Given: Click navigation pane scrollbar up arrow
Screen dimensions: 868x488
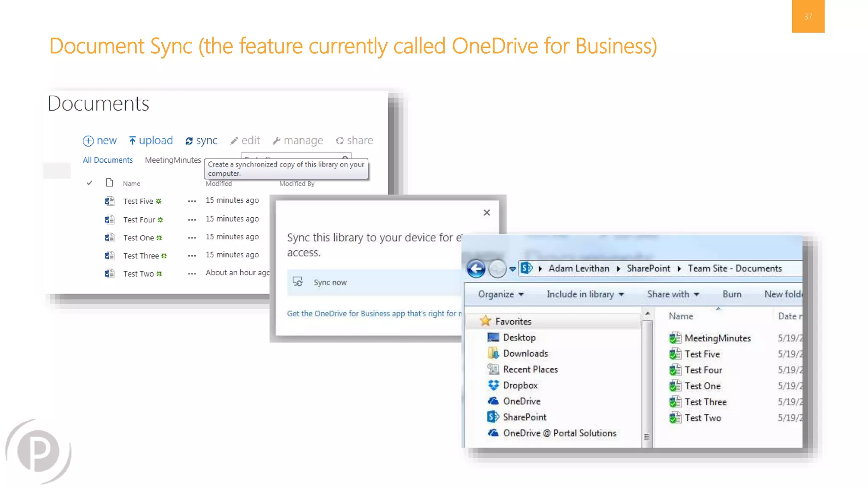Looking at the screenshot, I should [647, 313].
